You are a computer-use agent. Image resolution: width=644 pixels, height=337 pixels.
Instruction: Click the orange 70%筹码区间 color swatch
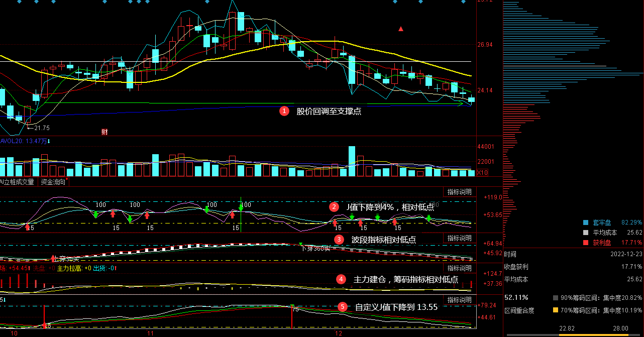(x=555, y=310)
